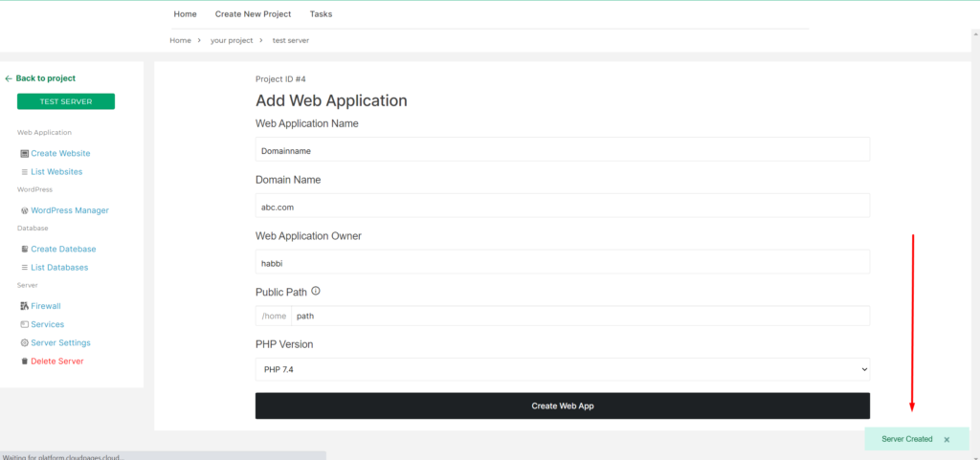Open the Server Settings link

click(x=60, y=343)
